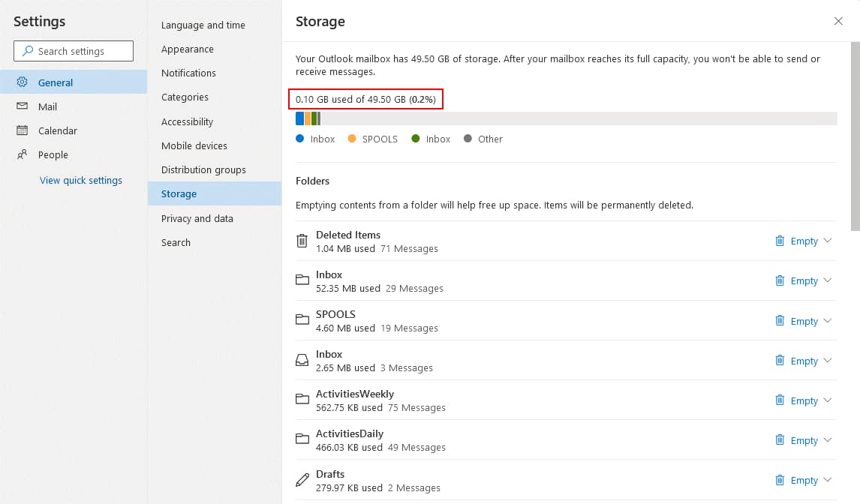The height and width of the screenshot is (504, 860).
Task: Expand the Empty dropdown for Deleted Items
Action: coord(828,241)
